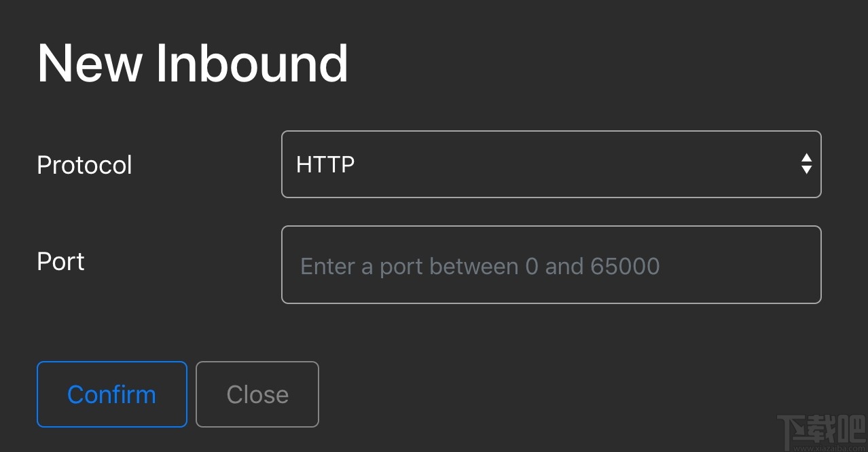Confirm the new inbound settings
This screenshot has width=868, height=452.
tap(111, 394)
